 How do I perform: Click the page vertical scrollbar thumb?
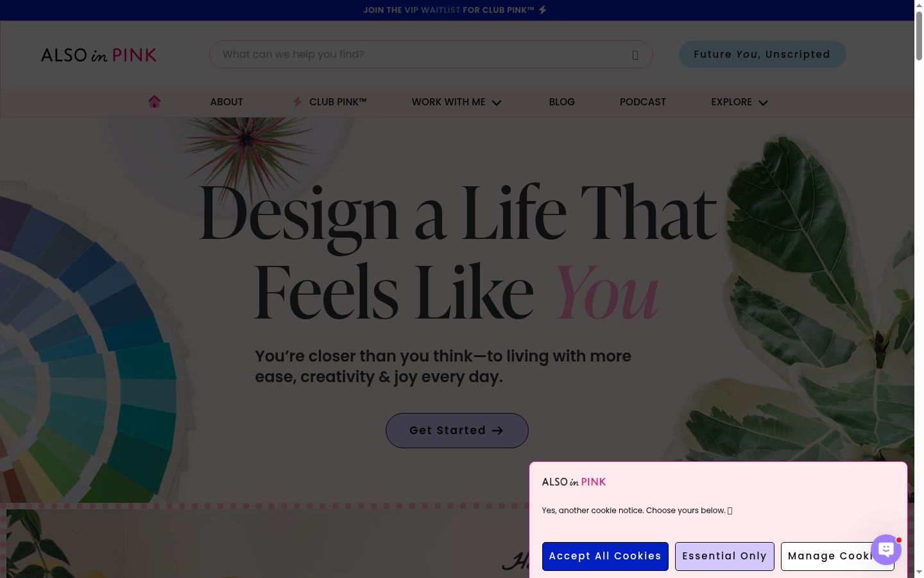pos(919,36)
